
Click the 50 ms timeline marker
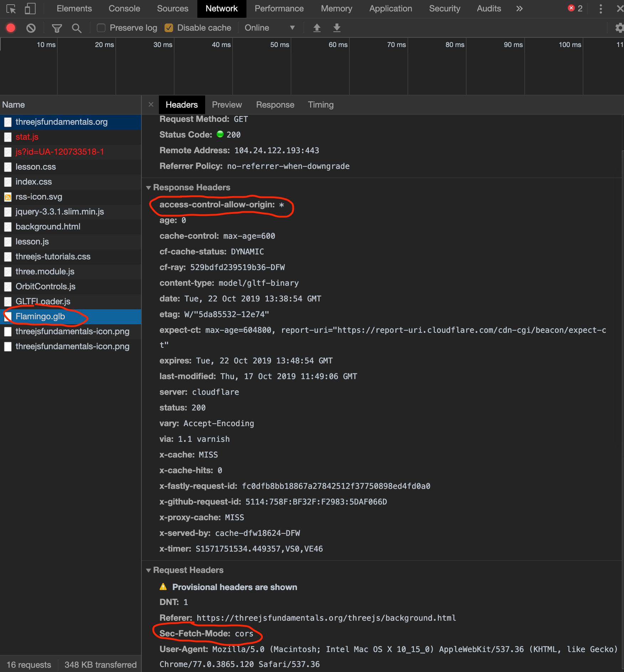click(279, 45)
